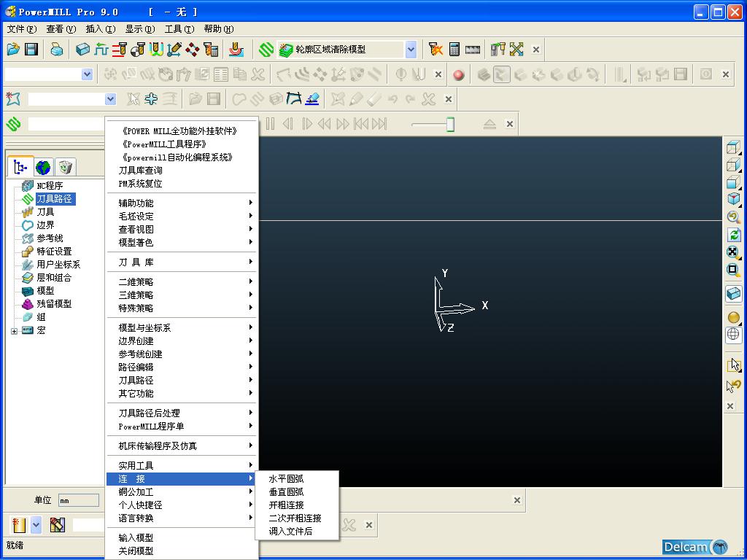Expand the 毛坯设定 submenu
The height and width of the screenshot is (560, 747).
pyautogui.click(x=182, y=216)
